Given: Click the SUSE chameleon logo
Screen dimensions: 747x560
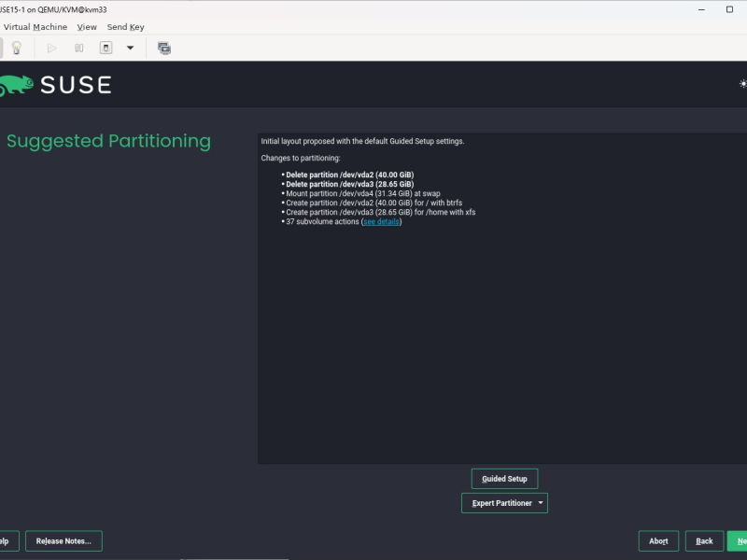Looking at the screenshot, I should coord(16,86).
